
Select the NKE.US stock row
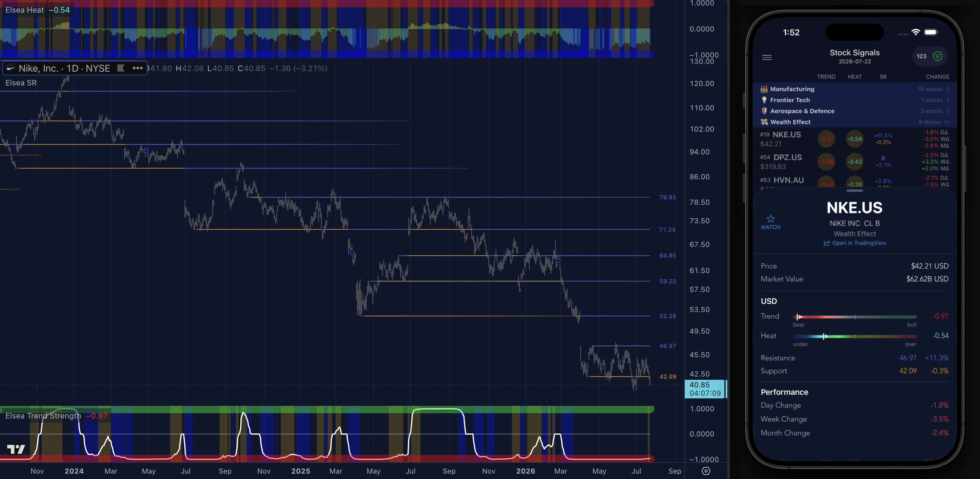click(x=855, y=139)
